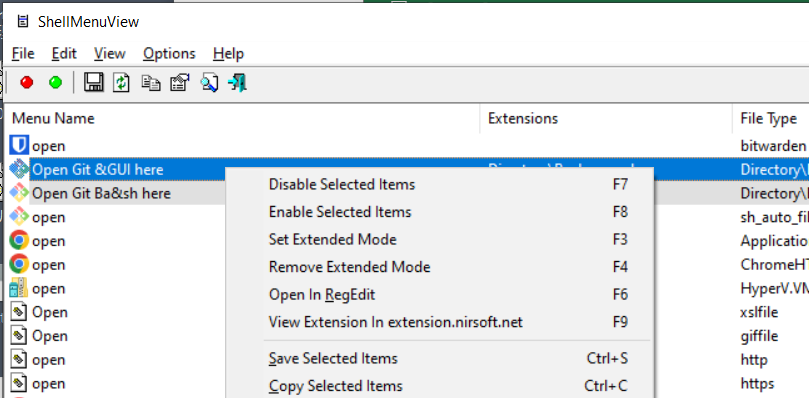Click the file icon on the xslfile row
Image resolution: width=809 pixels, height=398 pixels.
tap(19, 312)
